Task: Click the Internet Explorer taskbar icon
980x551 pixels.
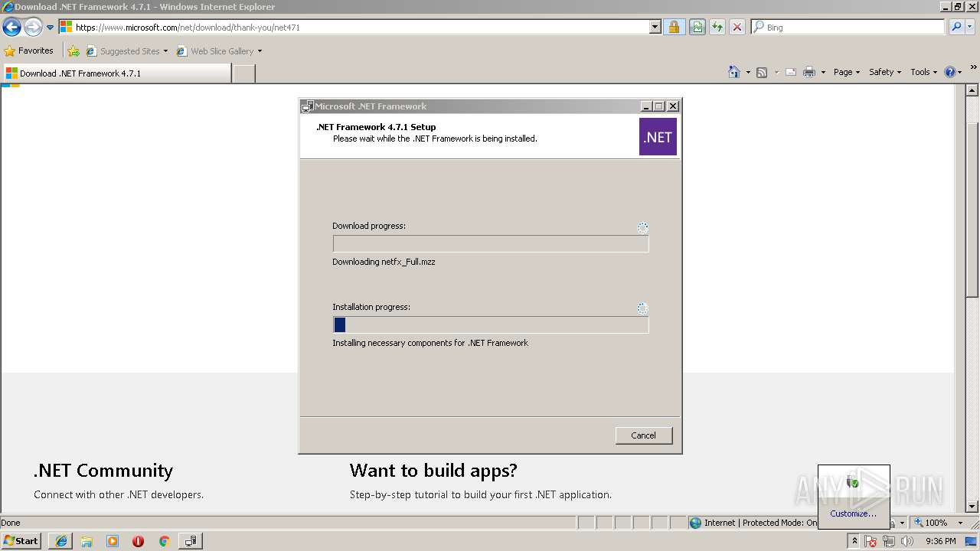Action: click(x=61, y=541)
